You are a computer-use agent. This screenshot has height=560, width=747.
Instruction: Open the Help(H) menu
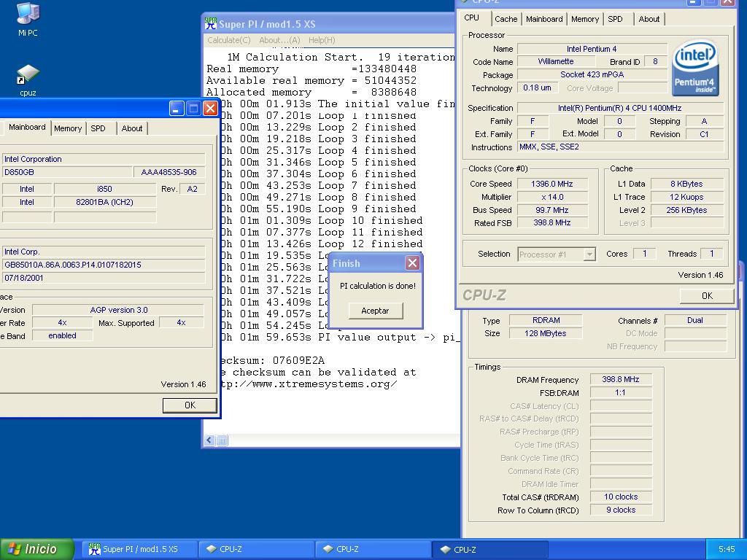tap(322, 40)
